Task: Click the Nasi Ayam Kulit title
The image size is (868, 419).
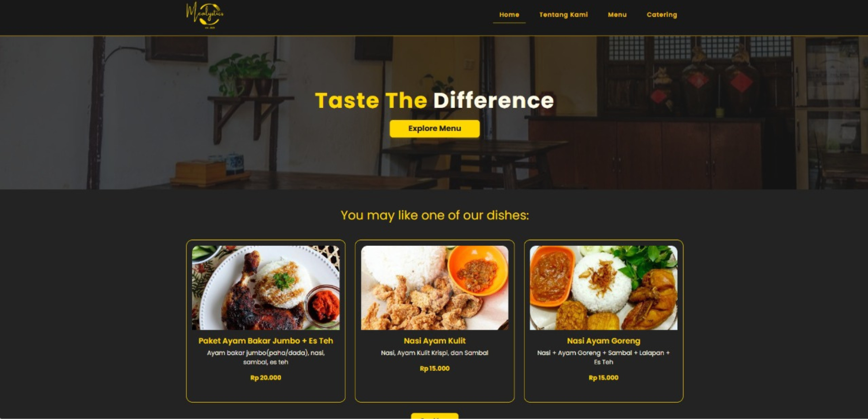Action: point(434,341)
